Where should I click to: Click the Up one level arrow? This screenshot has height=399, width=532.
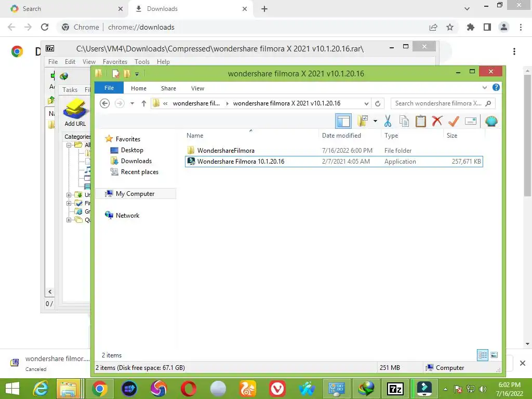[x=144, y=103]
